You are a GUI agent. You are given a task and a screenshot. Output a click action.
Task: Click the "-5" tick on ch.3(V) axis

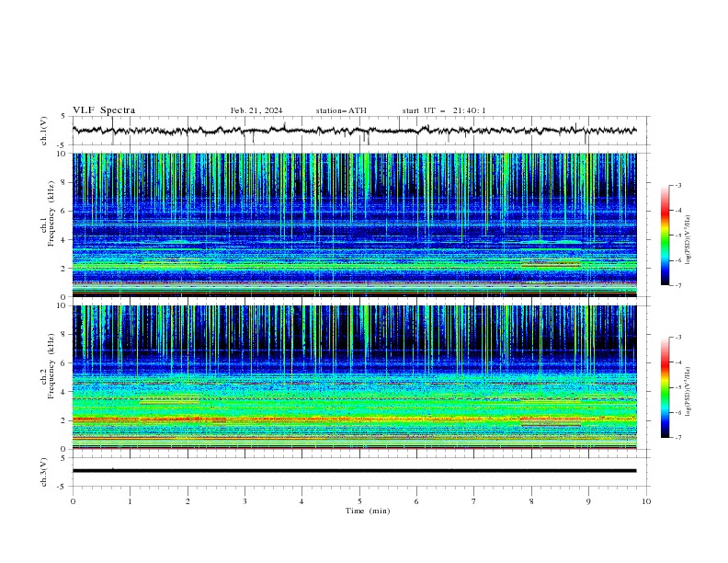[62, 487]
